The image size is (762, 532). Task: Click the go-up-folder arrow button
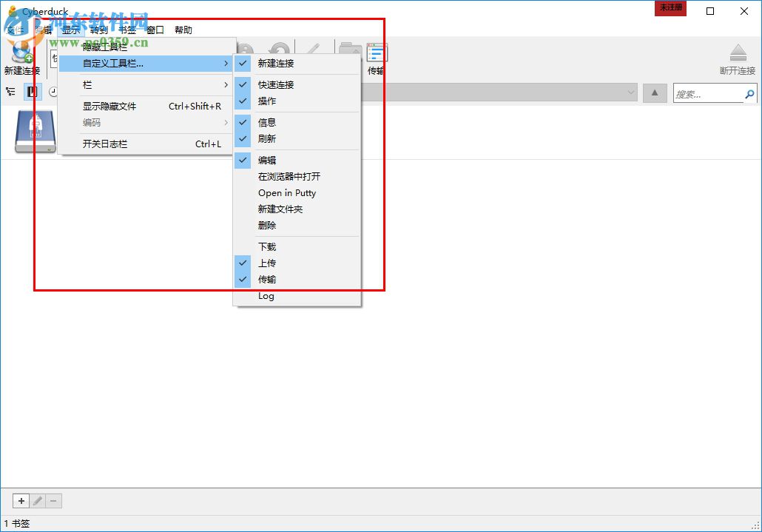pos(655,92)
